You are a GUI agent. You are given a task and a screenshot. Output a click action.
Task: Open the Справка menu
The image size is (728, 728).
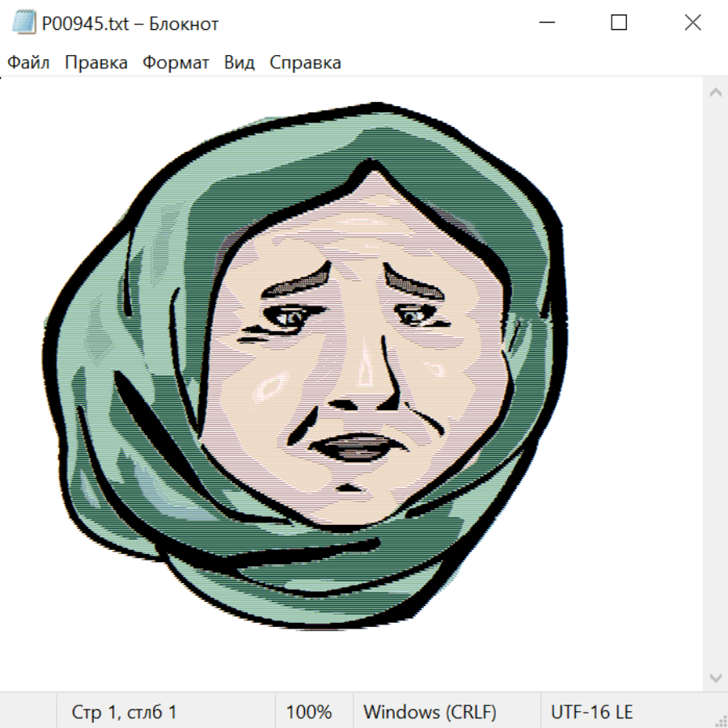tap(305, 62)
